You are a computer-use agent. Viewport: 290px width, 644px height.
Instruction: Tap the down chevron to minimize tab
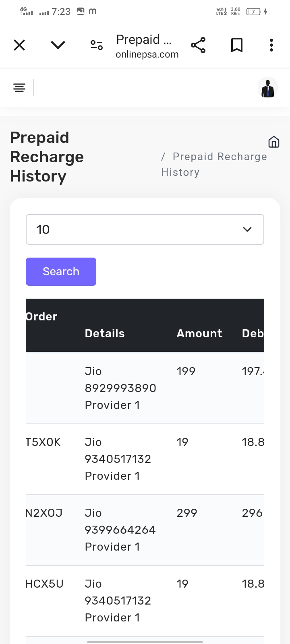[58, 45]
